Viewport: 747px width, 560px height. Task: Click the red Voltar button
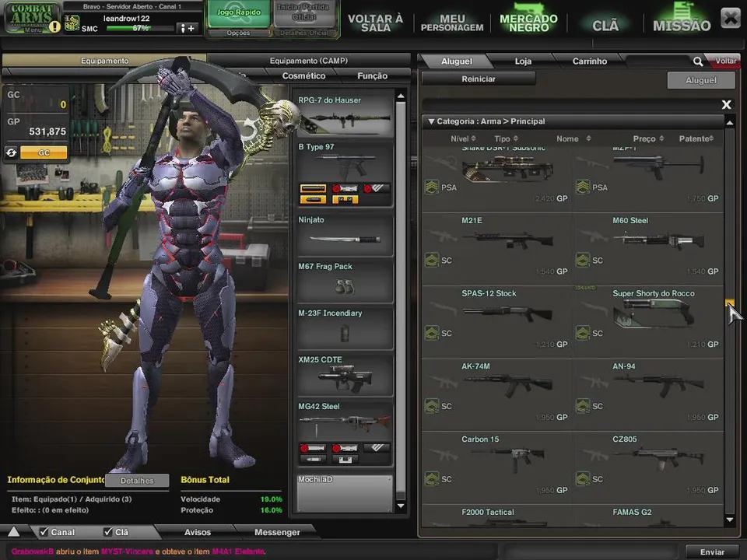click(725, 61)
